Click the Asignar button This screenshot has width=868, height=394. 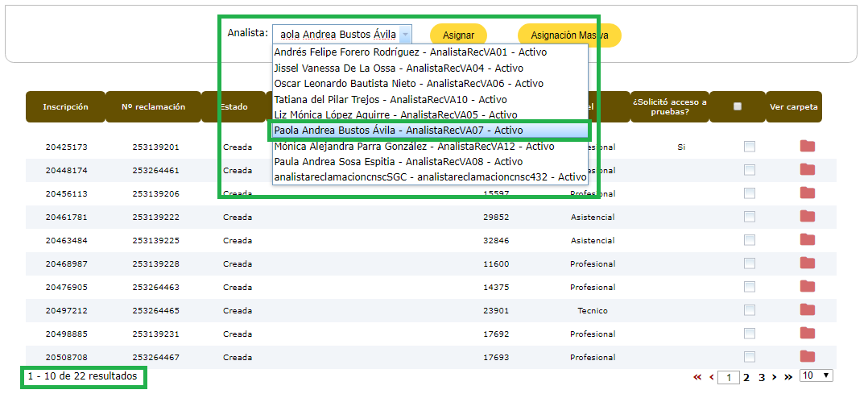[x=458, y=35]
